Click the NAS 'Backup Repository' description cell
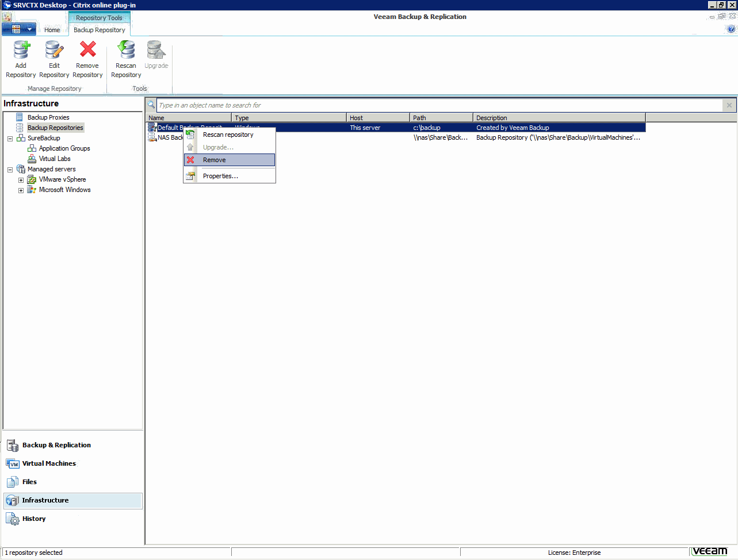This screenshot has height=560, width=738. [x=558, y=137]
